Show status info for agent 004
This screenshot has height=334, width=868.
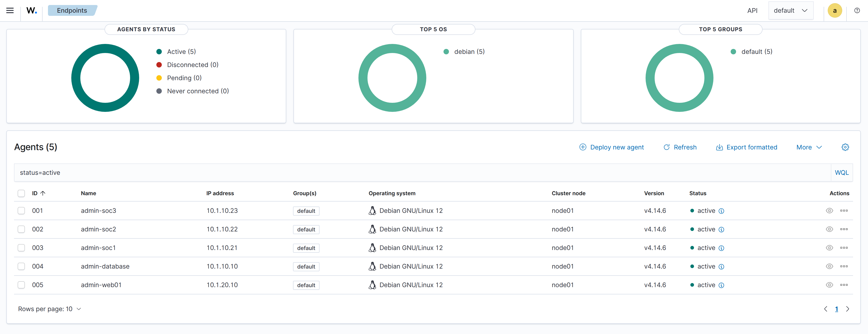click(x=721, y=267)
